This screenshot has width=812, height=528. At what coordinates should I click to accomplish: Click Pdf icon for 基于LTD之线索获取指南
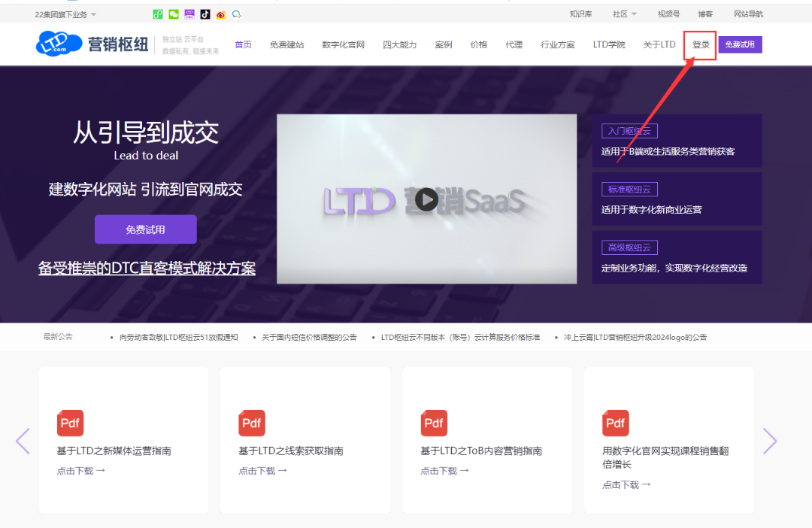click(x=252, y=423)
